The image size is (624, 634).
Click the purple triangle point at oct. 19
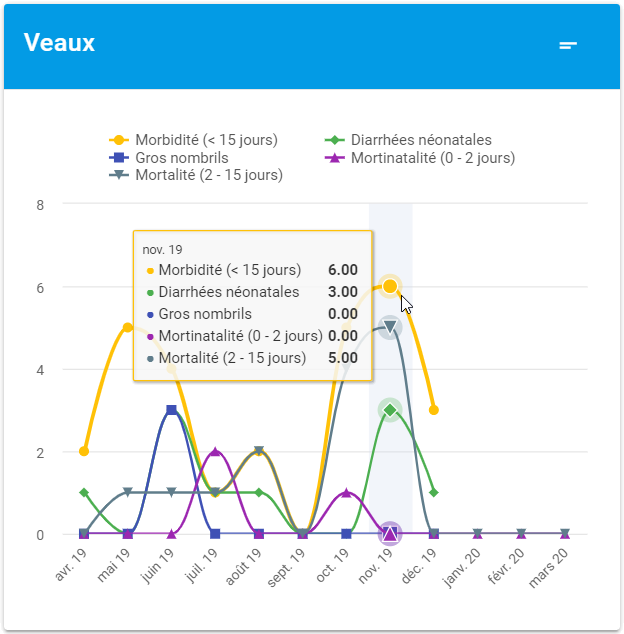346,492
